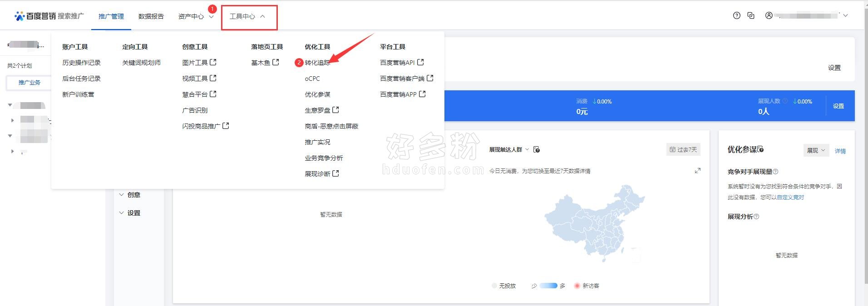
Task: Open 后台任务记录 menu item
Action: [81, 79]
